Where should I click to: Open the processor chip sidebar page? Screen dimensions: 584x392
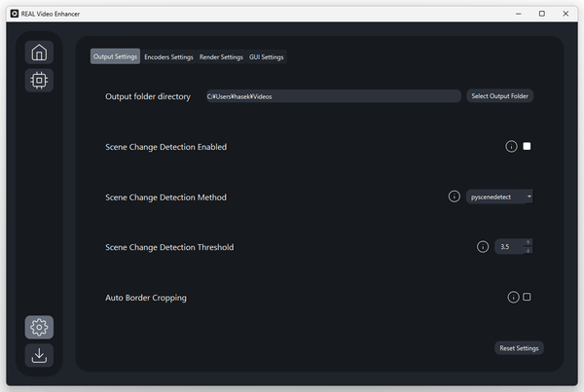39,81
